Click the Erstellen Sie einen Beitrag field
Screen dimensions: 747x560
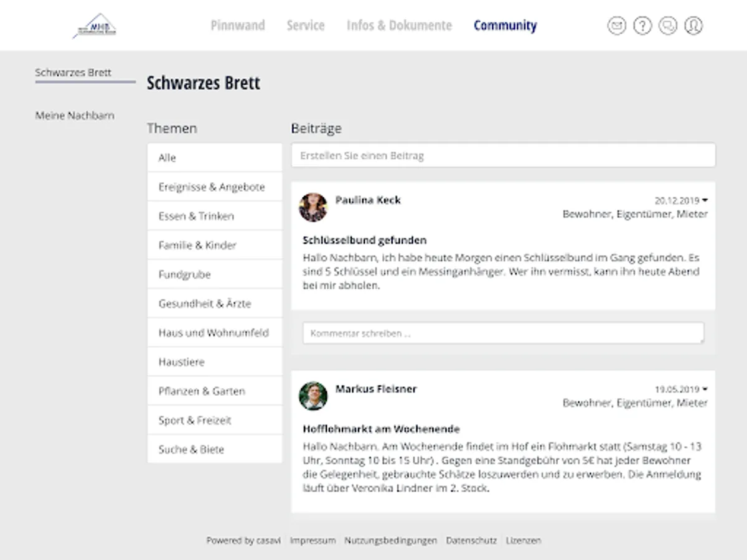(x=503, y=156)
